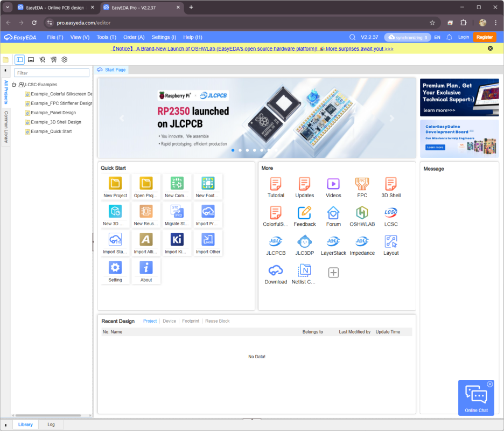Click the notifications bell icon
The width and height of the screenshot is (504, 431).
(x=450, y=37)
